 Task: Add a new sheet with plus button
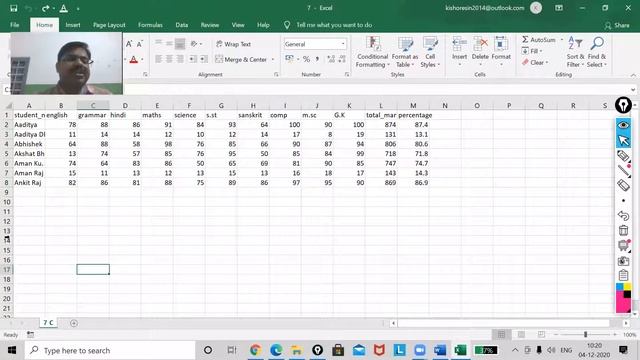74,323
